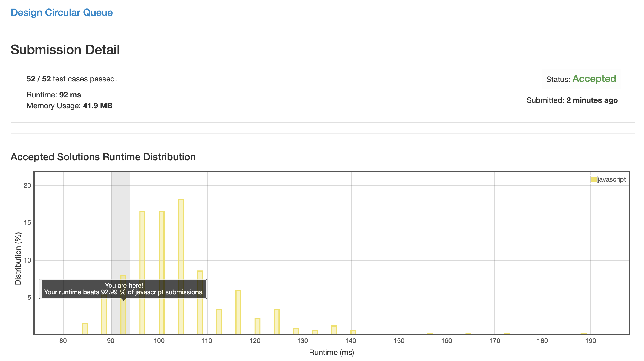Select the tallest bar near 104 ms
The image size is (644, 361).
point(181,267)
